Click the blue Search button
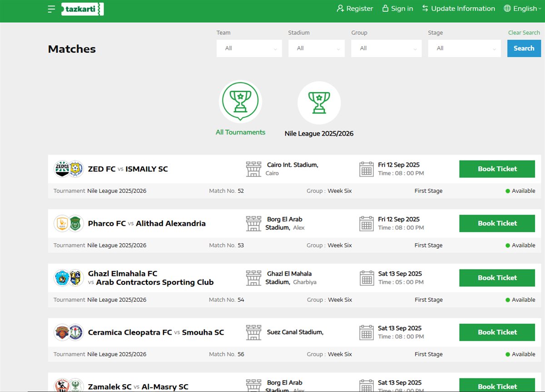This screenshot has width=545, height=392. tap(524, 49)
